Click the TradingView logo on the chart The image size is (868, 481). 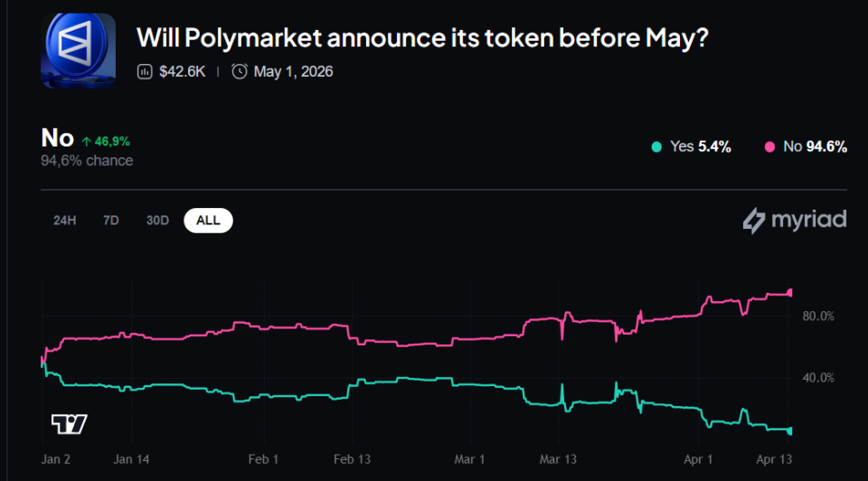(70, 424)
